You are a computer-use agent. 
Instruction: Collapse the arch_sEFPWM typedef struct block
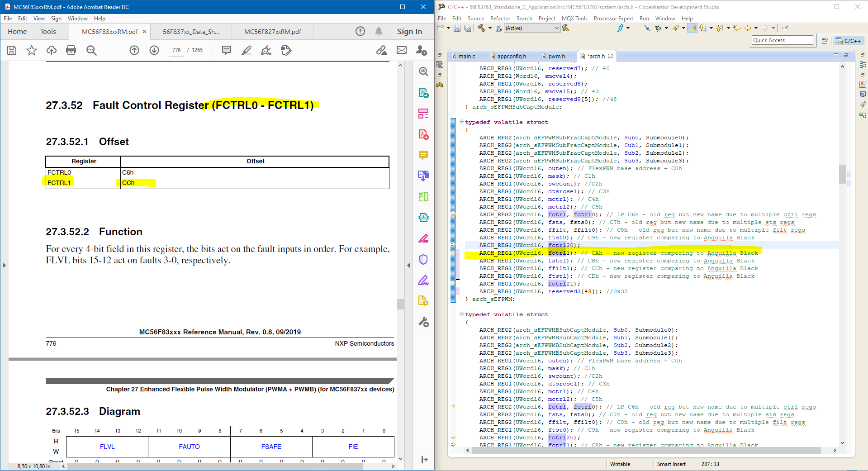click(x=461, y=122)
